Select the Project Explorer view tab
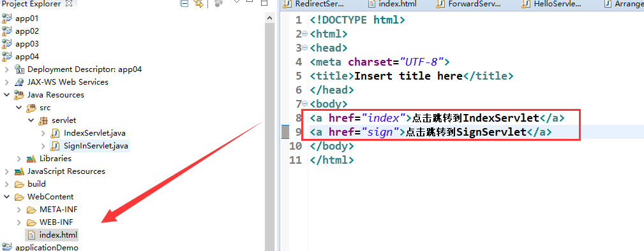Viewport: 644px width, 251px height. click(37, 4)
